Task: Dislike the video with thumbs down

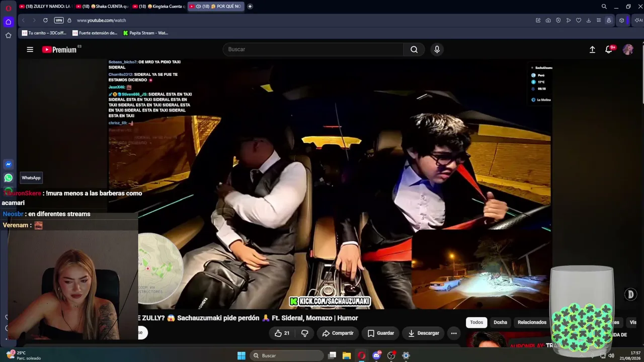Action: (304, 333)
